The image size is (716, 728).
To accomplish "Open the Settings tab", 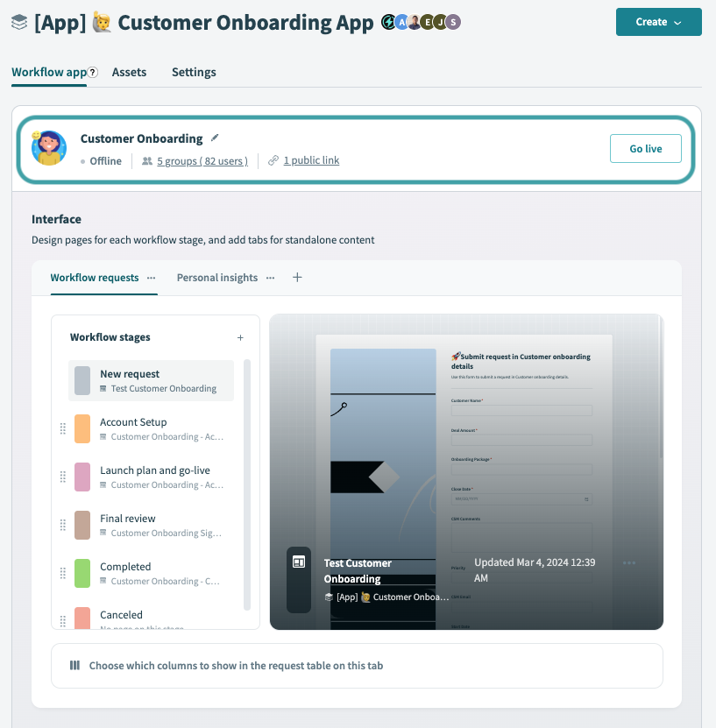I will (194, 72).
